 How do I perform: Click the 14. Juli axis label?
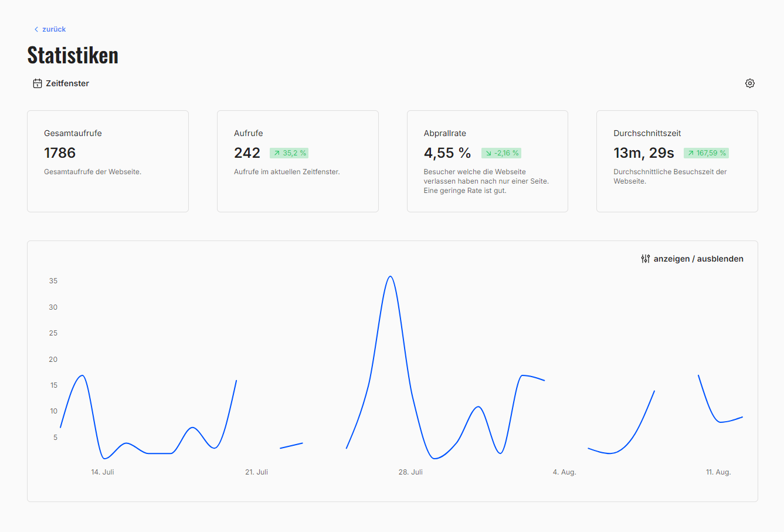tap(103, 472)
